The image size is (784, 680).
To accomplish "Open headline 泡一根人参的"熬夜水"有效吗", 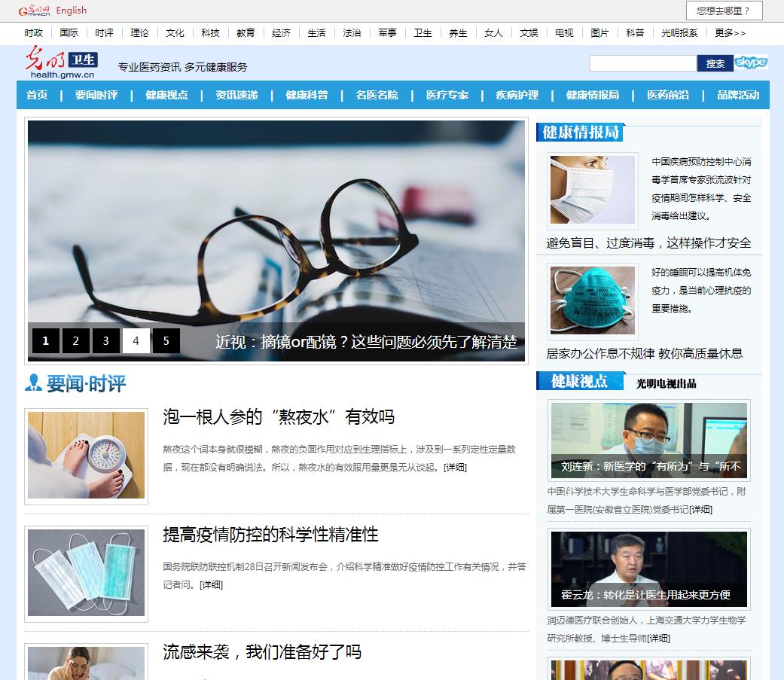I will pos(279,417).
